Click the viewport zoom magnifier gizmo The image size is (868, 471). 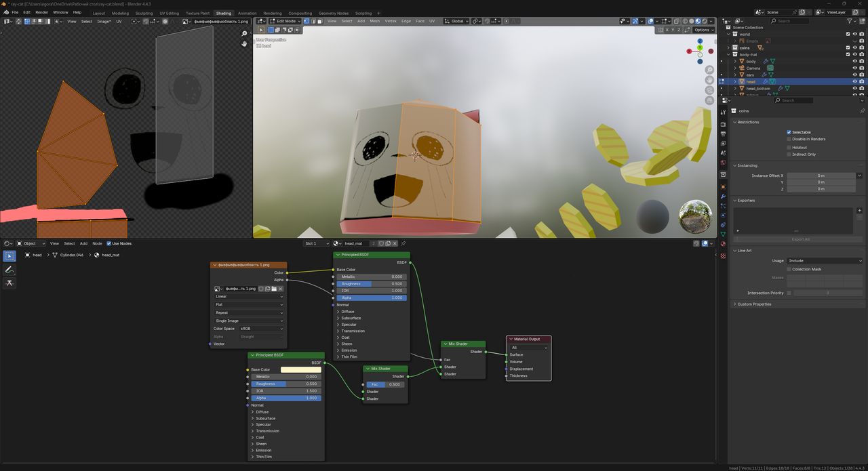click(x=709, y=70)
